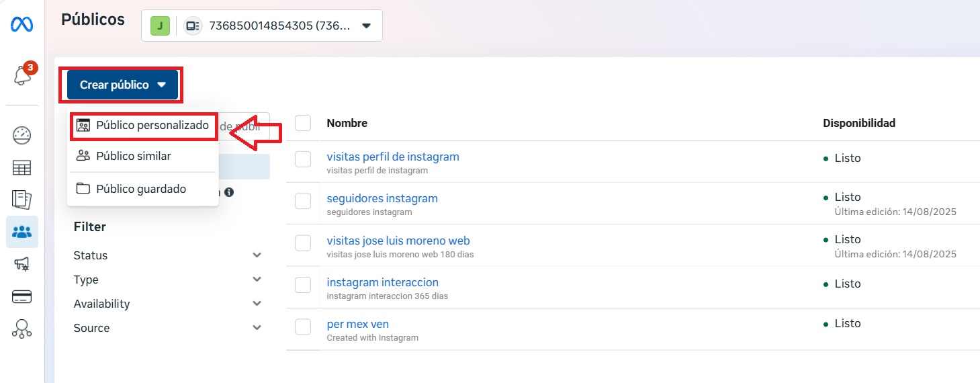Screen dimensions: 980x383
Task: Click the Crear público button
Action: 122,85
